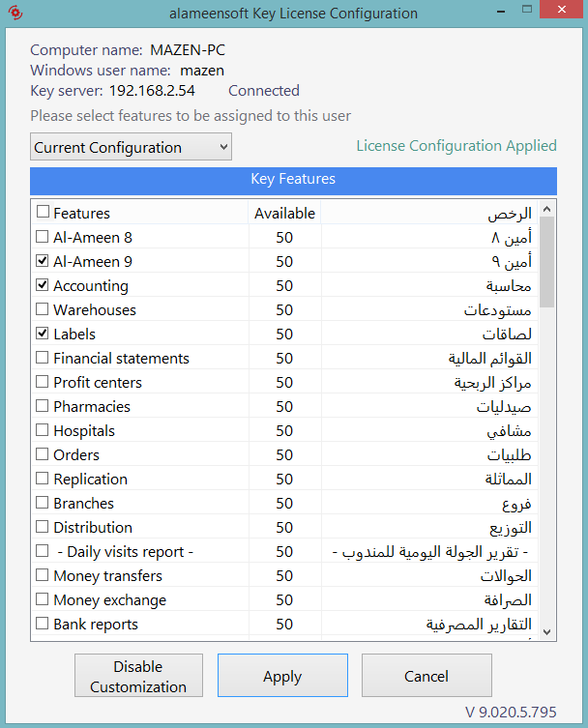
Task: Uncheck the Al-Ameen 9 feature
Action: point(43,261)
